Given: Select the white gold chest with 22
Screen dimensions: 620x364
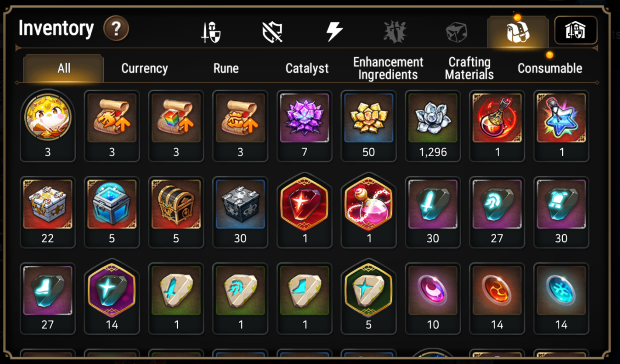Looking at the screenshot, I should point(48,212).
